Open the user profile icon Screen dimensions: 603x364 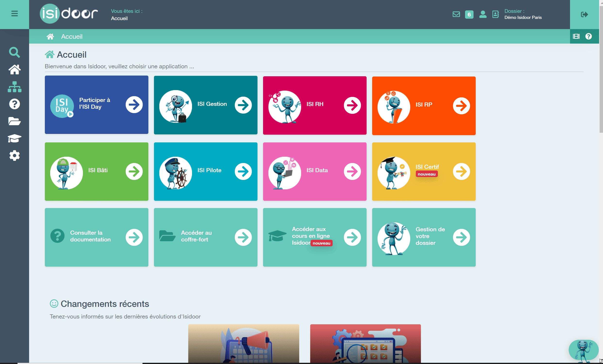[483, 14]
